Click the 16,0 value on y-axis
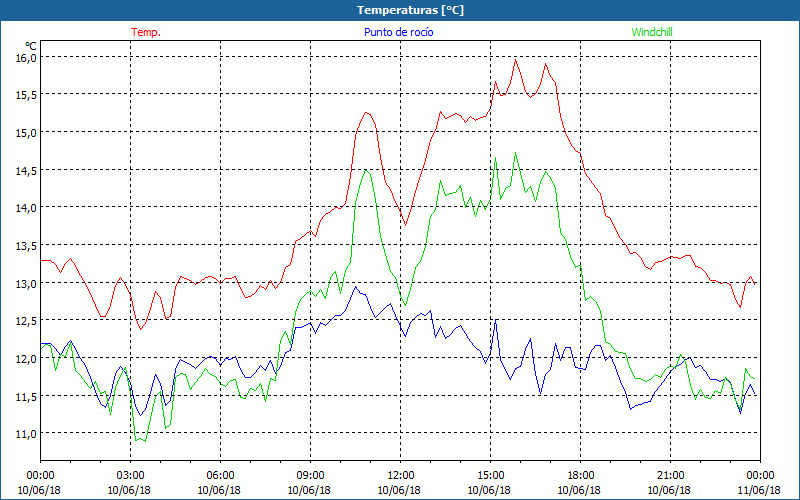The height and width of the screenshot is (500, 800). coord(26,57)
